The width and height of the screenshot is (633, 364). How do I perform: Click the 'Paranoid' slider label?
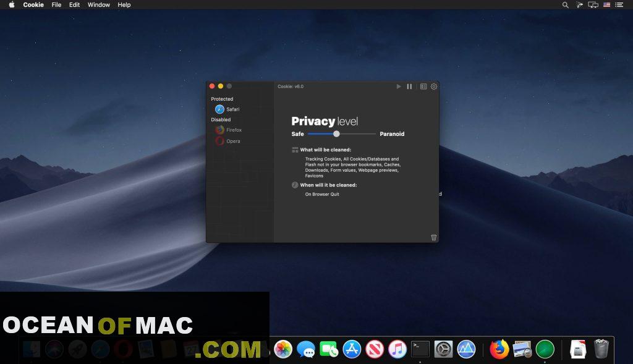pyautogui.click(x=392, y=133)
